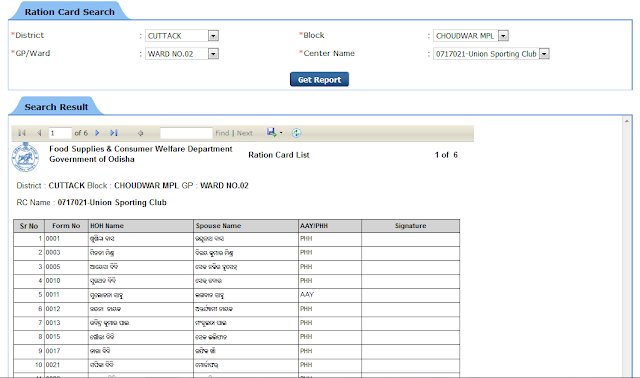The height and width of the screenshot is (378, 640).
Task: Click the Form No column header
Action: (x=66, y=226)
